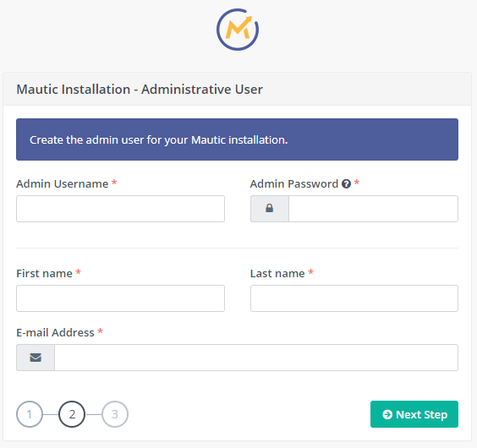Image resolution: width=477 pixels, height=448 pixels.
Task: Click the envelope icon beside E-mail Address
Action: point(36,358)
